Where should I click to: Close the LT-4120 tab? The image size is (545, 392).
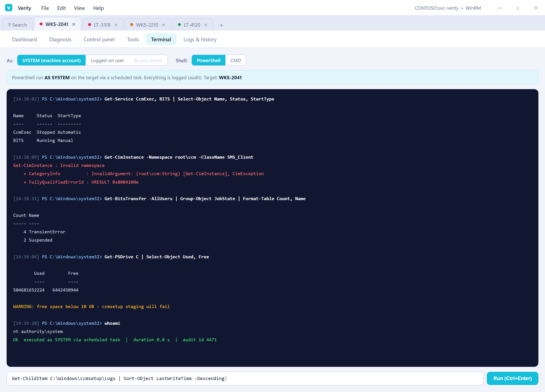click(206, 25)
